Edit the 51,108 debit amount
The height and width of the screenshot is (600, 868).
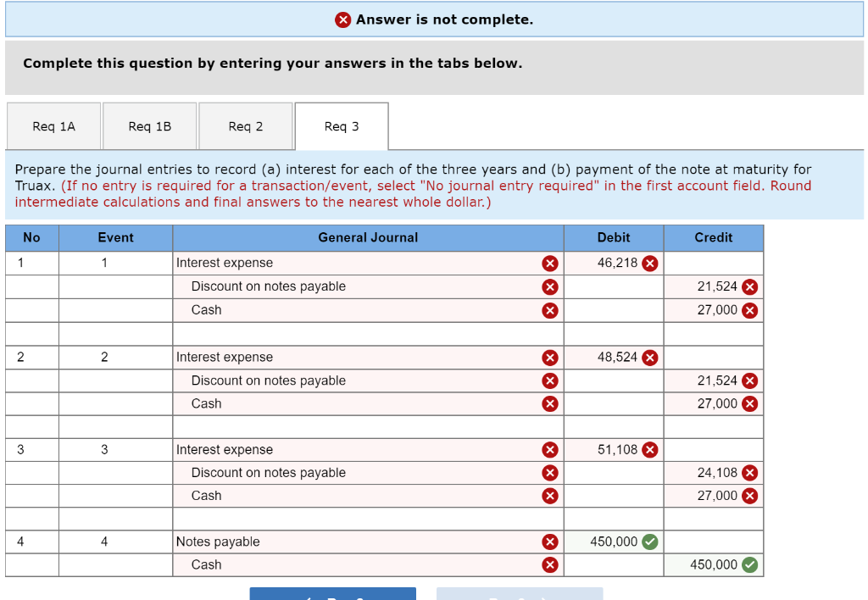coord(614,450)
